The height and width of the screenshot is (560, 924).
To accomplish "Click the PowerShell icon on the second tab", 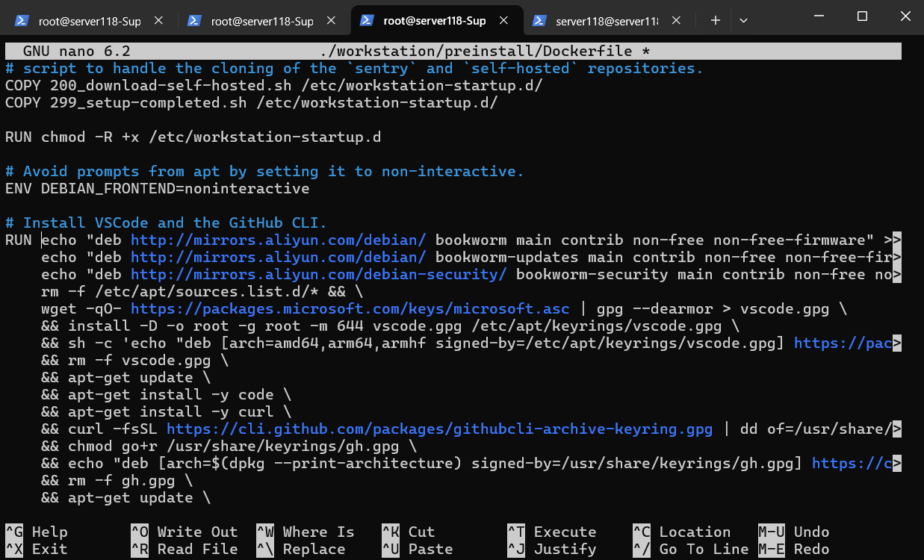I will tap(194, 21).
